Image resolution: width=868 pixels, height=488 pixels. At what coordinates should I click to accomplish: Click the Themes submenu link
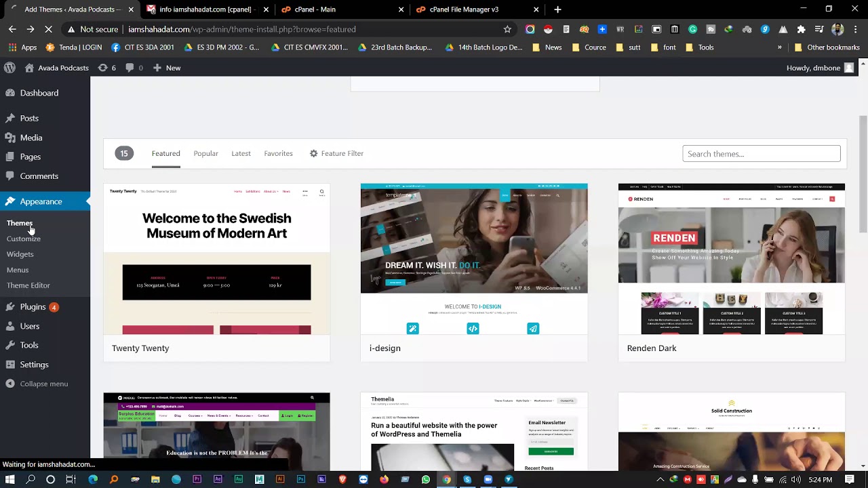20,223
